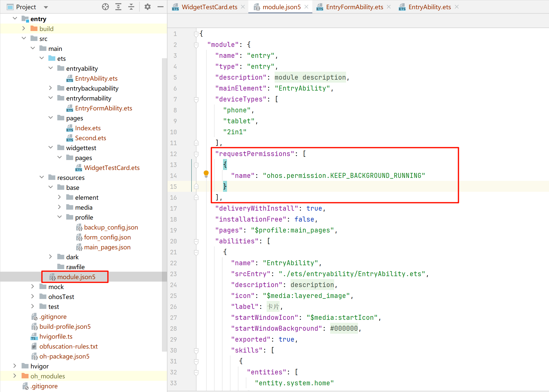Expand the build folder
The height and width of the screenshot is (392, 549).
[24, 29]
